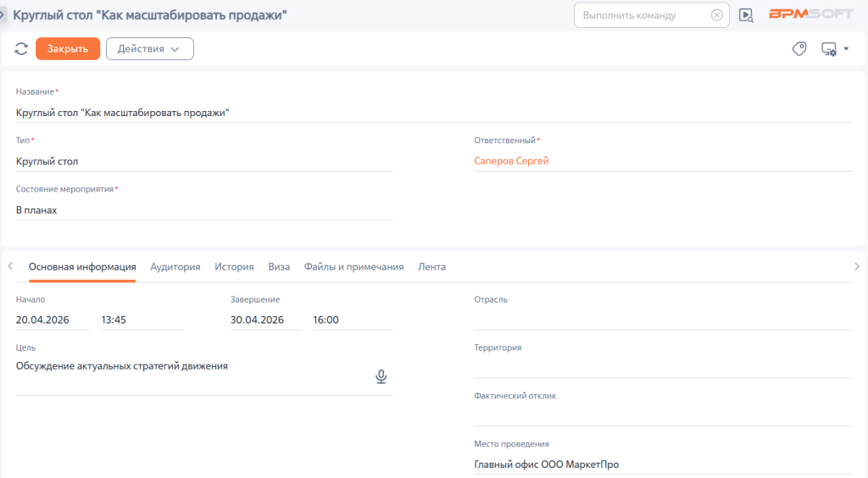Click the refresh icon next to Закрыть
Image resolution: width=868 pixels, height=478 pixels.
point(21,48)
